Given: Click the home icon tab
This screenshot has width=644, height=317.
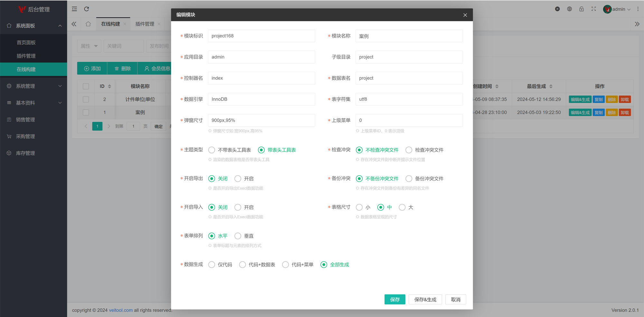Looking at the screenshot, I should (88, 24).
